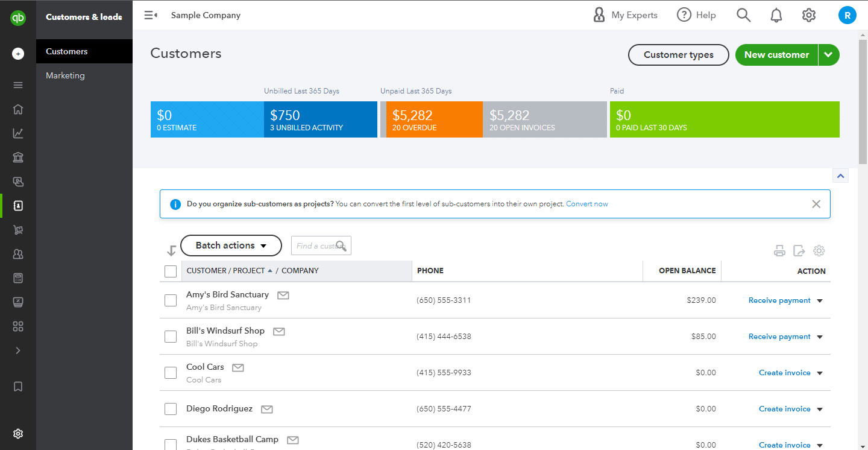868x450 pixels.
Task: Open table settings gear above Action column
Action: (x=819, y=251)
